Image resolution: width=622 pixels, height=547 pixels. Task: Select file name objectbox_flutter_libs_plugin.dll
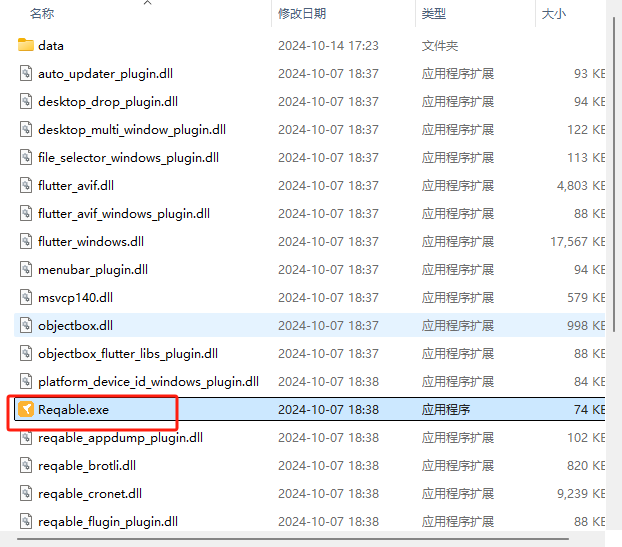pyautogui.click(x=128, y=354)
